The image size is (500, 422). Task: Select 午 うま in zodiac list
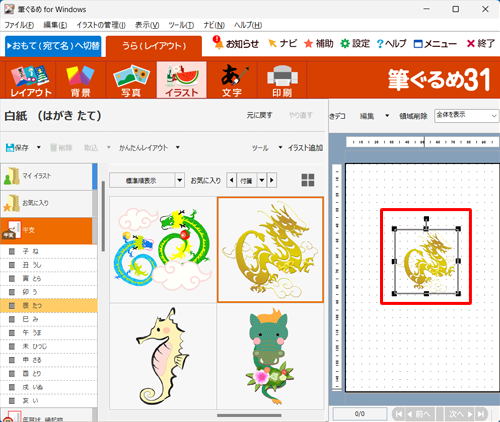click(49, 333)
